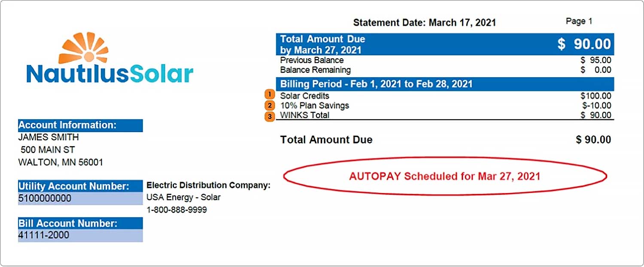644x267 pixels.
Task: Click the Statement Date text
Action: (x=424, y=23)
